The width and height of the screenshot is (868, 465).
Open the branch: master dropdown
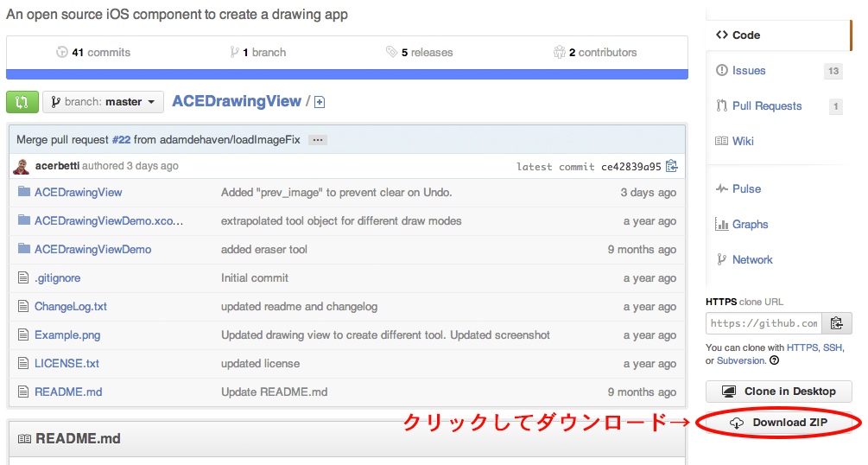point(103,102)
